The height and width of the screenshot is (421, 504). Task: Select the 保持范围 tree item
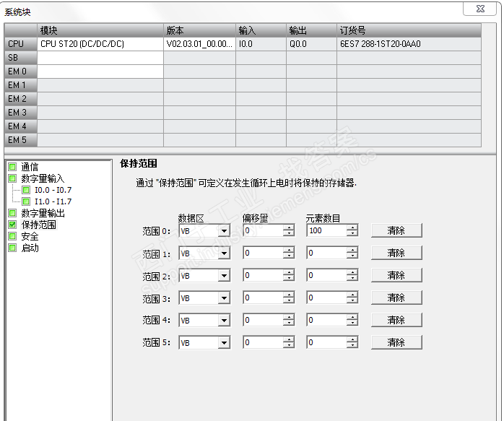click(38, 225)
